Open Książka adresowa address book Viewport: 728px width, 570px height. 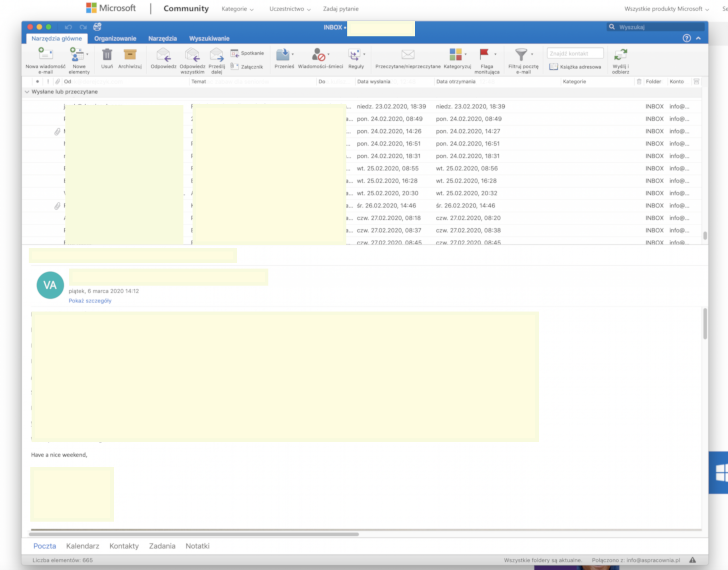(x=575, y=67)
